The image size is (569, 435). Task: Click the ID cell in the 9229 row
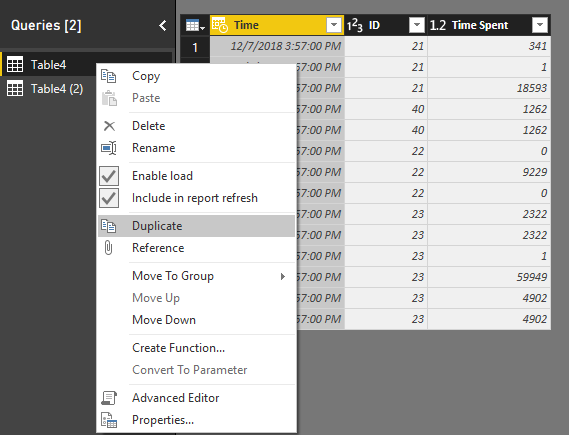[x=386, y=172]
